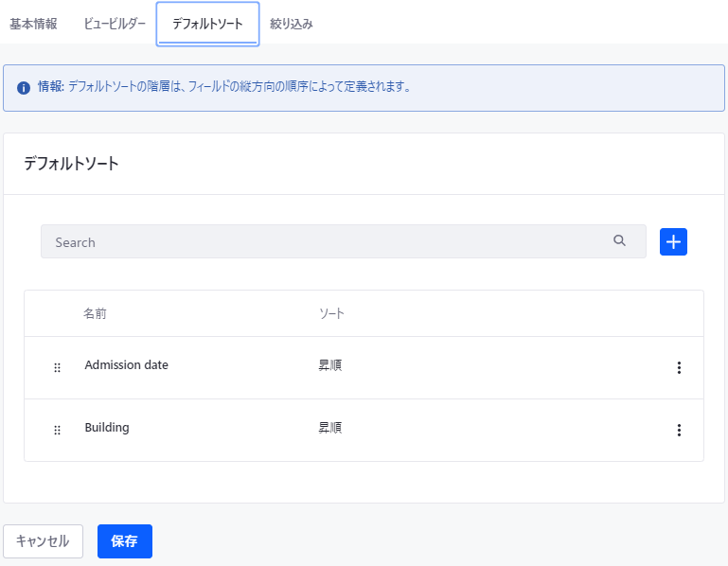This screenshot has height=566, width=728.
Task: Grab the drag handle for the Building row
Action: click(57, 430)
